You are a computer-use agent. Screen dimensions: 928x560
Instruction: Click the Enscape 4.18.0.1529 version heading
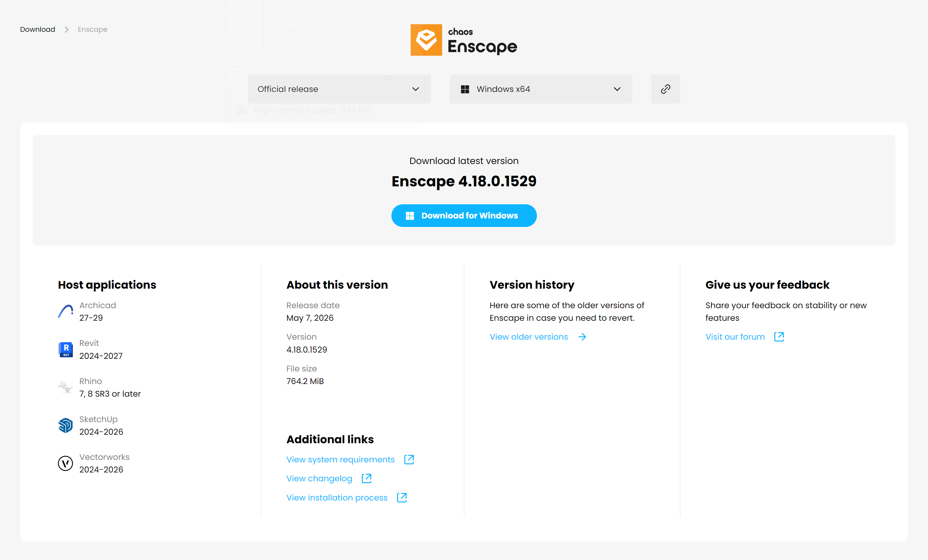click(464, 181)
